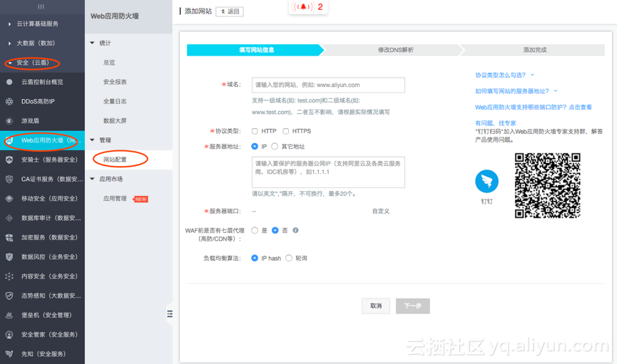Click the 域名 input field
This screenshot has width=617, height=364.
[x=328, y=85]
